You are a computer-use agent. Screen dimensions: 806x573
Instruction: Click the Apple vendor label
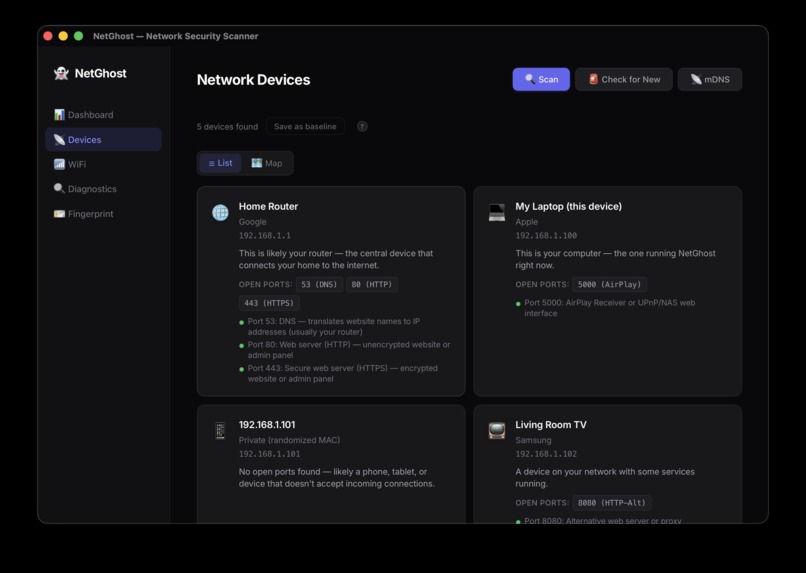tap(526, 222)
